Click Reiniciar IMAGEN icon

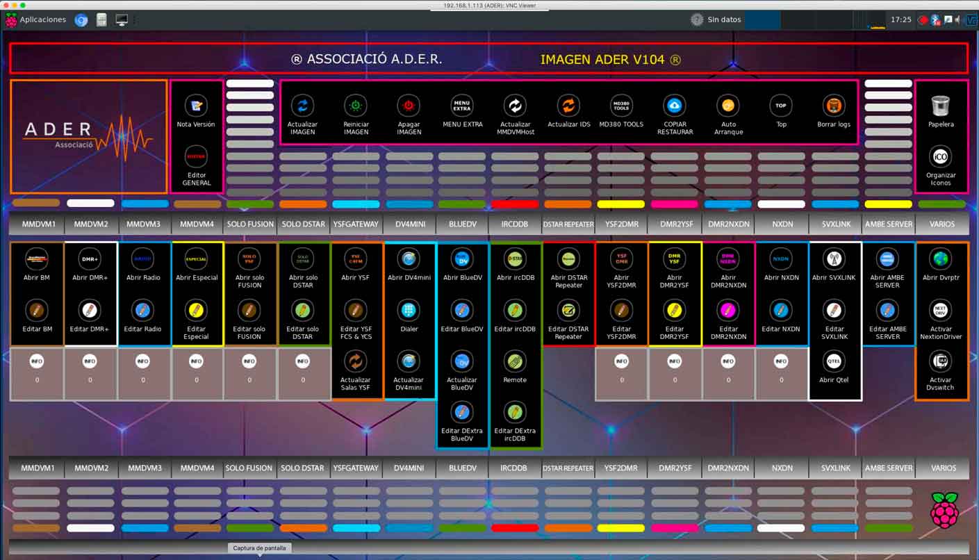coord(356,106)
